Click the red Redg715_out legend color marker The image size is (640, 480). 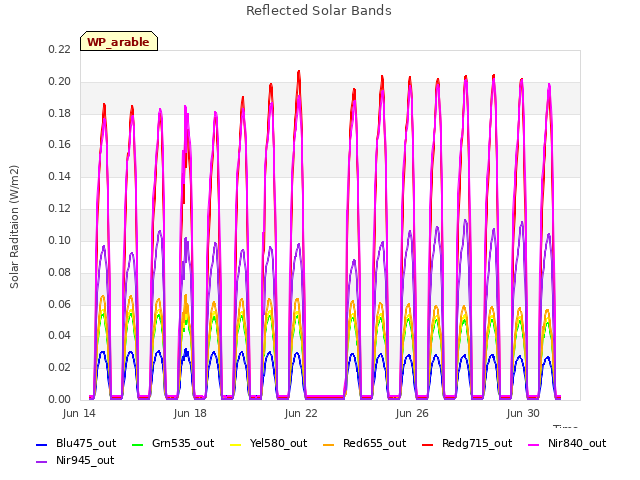coord(427,444)
